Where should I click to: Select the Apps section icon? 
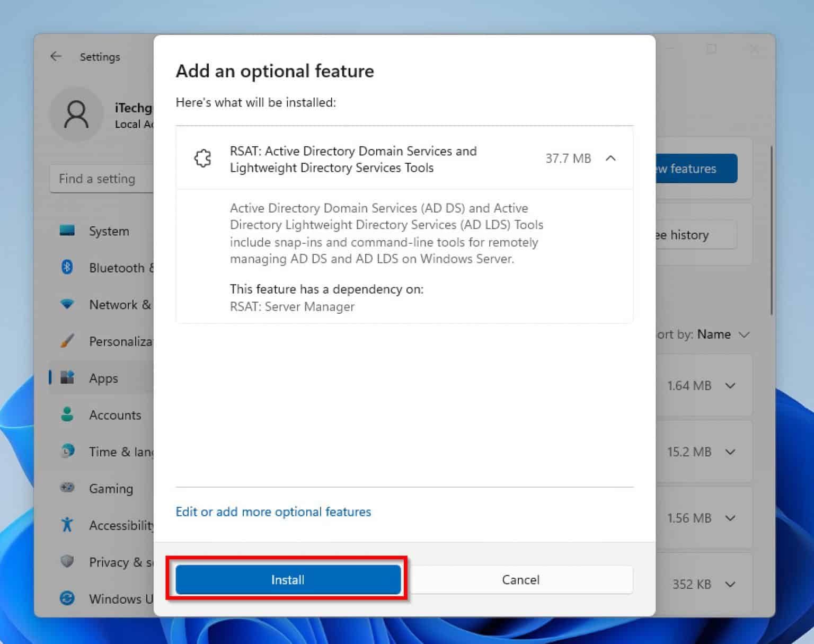68,377
